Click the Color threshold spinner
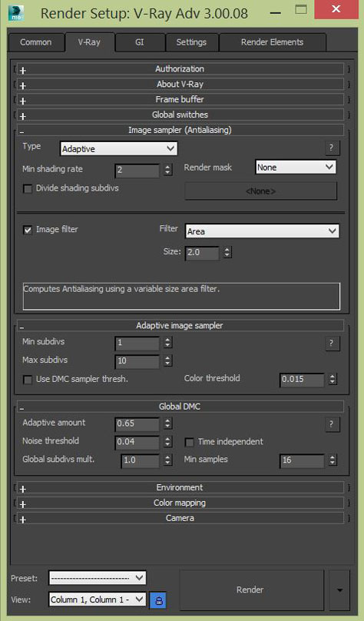364x621 pixels. point(333,380)
